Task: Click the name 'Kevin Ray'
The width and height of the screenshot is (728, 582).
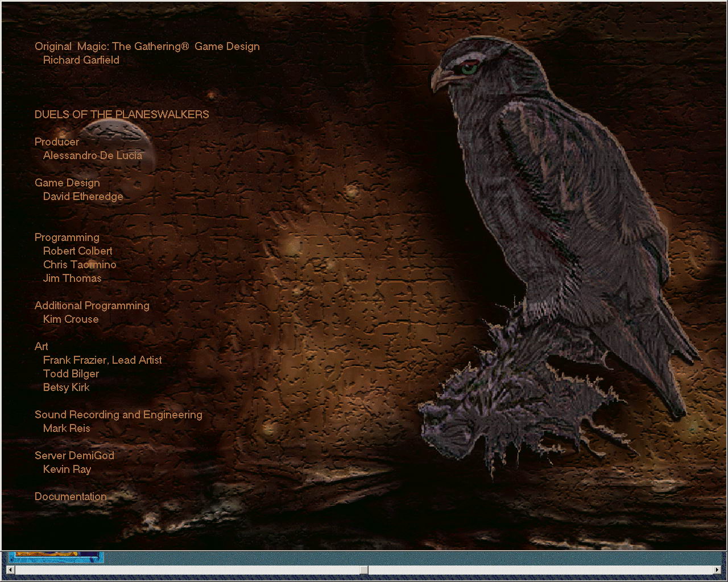Action: click(x=67, y=469)
